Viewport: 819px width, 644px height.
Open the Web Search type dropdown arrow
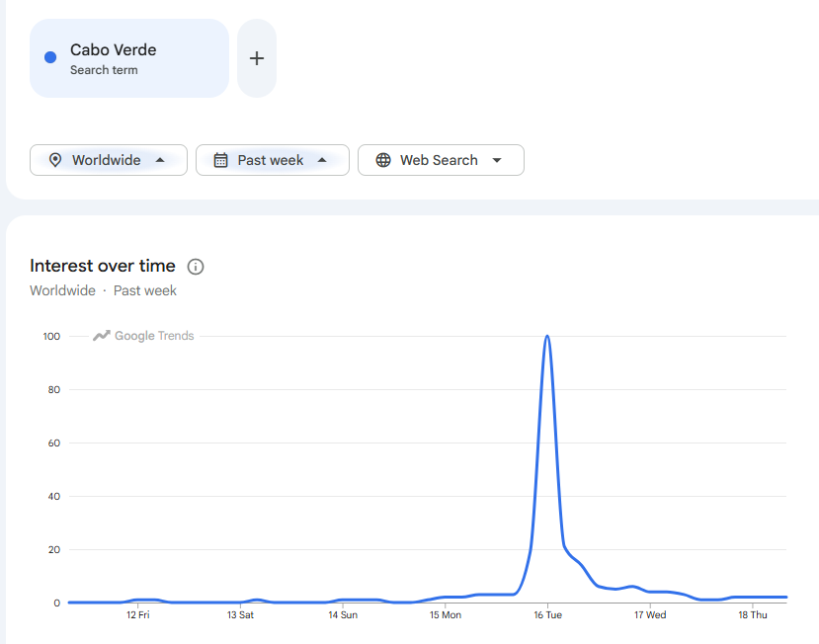pyautogui.click(x=497, y=160)
